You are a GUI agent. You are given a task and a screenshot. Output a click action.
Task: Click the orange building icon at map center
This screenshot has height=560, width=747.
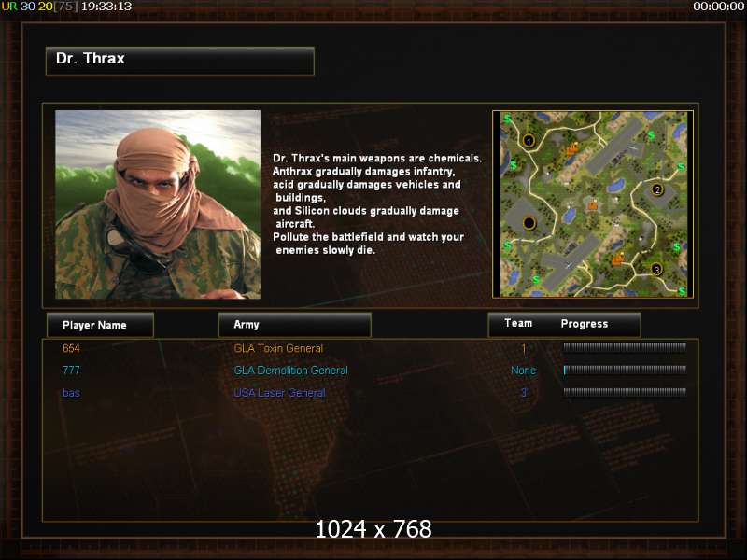click(x=592, y=204)
